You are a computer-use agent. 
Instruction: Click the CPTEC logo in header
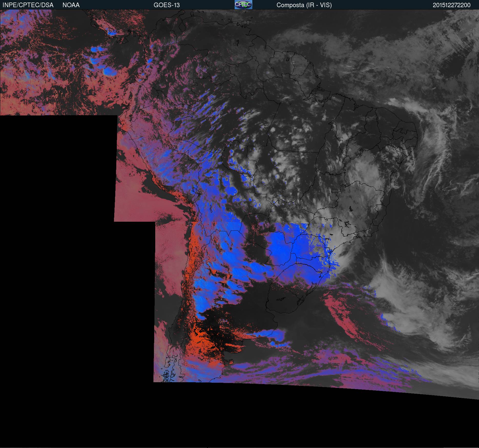[243, 5]
